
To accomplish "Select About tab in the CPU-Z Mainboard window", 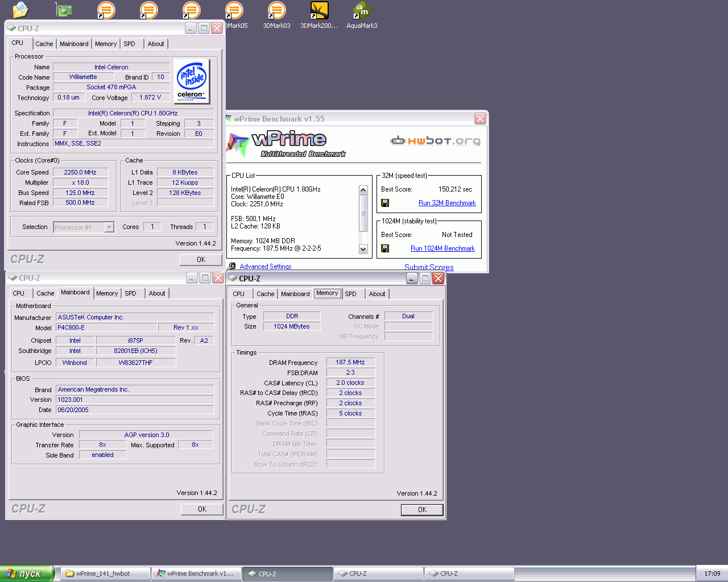I will (157, 293).
